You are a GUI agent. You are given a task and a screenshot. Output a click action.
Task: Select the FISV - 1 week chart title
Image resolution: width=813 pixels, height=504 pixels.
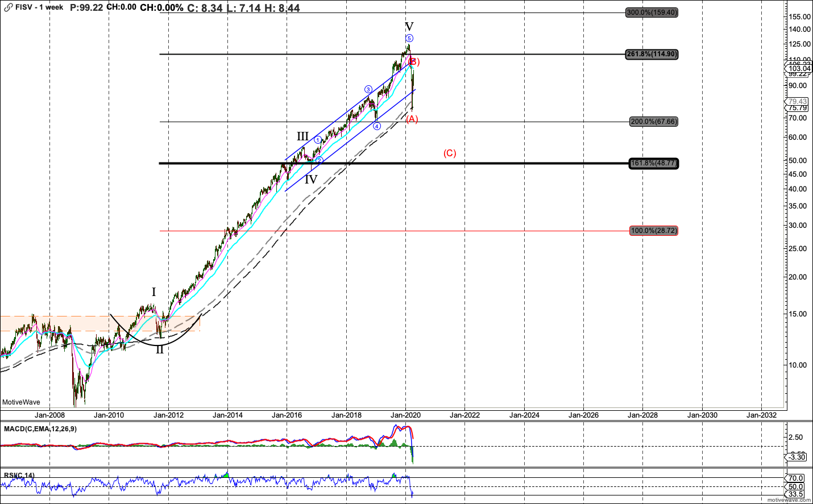tap(39, 7)
